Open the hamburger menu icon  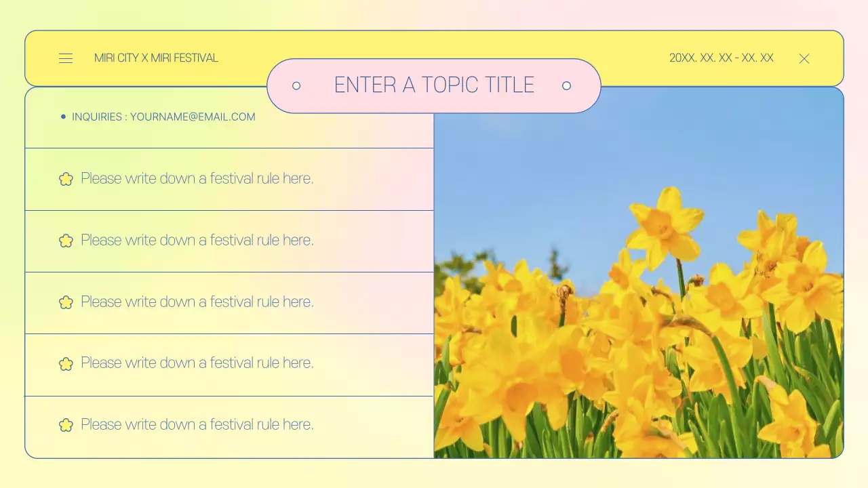tap(66, 58)
